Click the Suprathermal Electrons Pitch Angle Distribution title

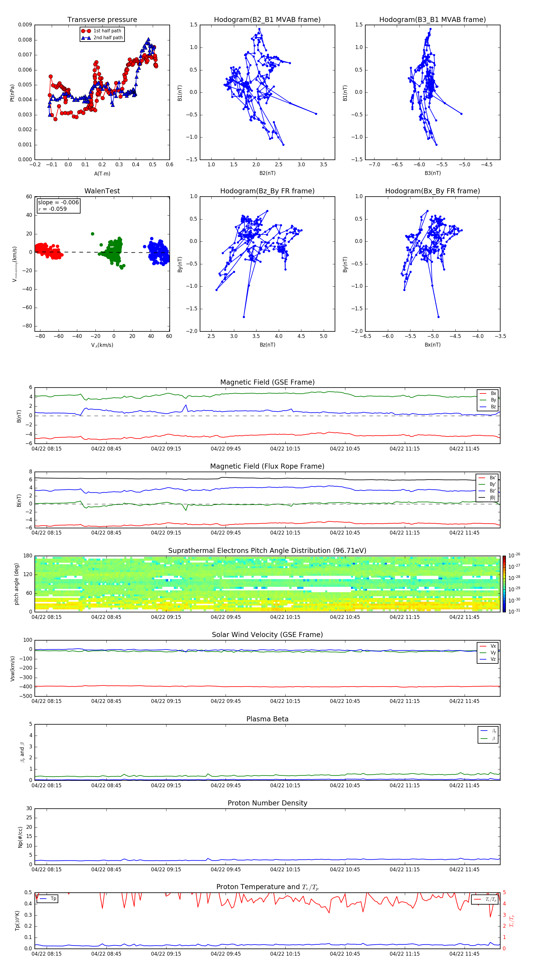(267, 551)
